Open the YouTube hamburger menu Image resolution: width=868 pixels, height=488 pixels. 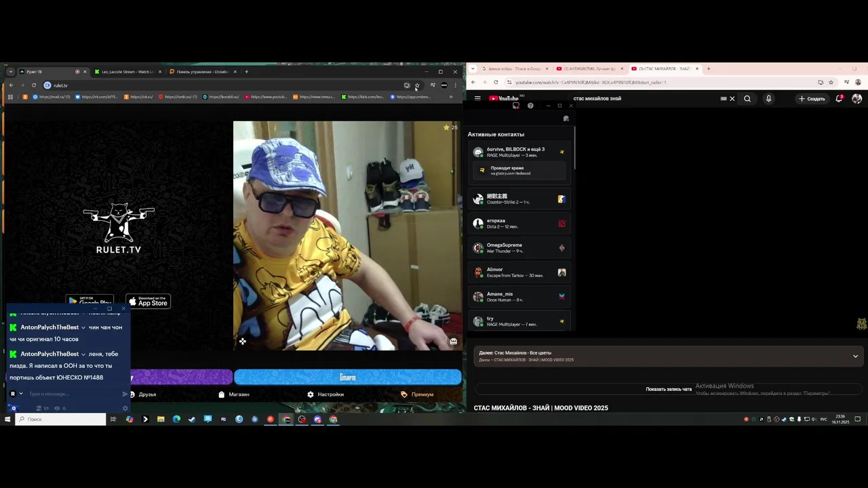(477, 98)
